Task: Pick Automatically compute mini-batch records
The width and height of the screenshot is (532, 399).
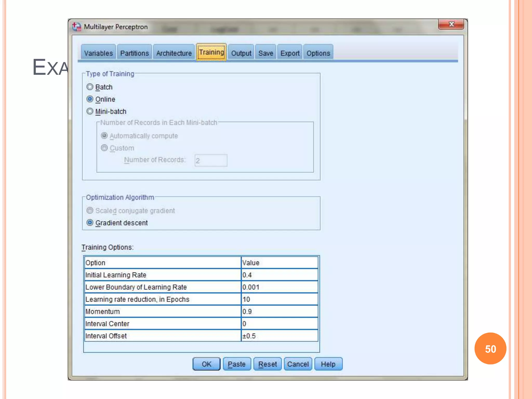Action: 104,136
